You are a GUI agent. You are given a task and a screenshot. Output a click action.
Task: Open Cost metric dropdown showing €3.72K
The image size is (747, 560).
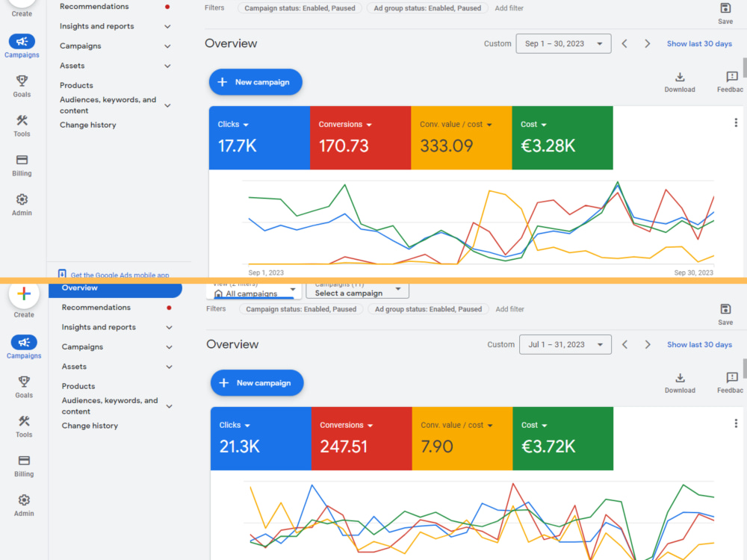pyautogui.click(x=534, y=426)
